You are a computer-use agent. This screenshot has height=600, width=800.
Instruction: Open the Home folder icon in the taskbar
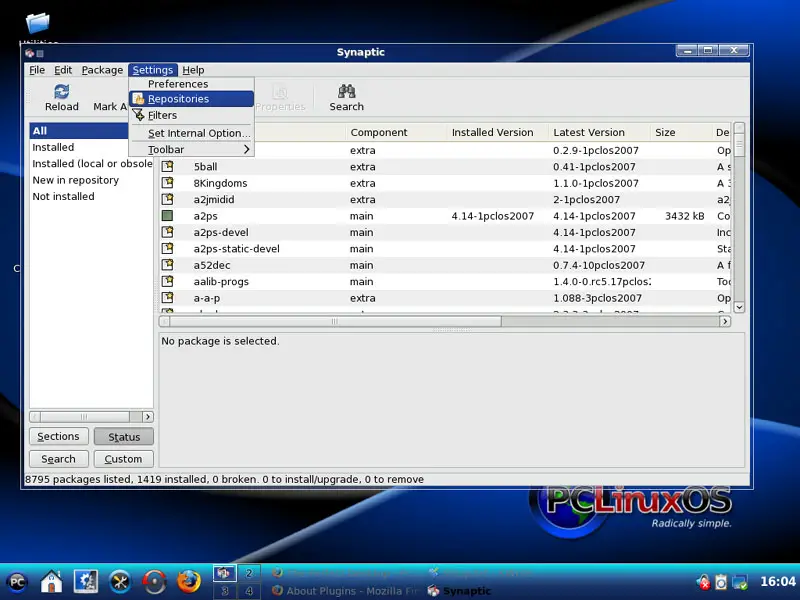[x=52, y=582]
